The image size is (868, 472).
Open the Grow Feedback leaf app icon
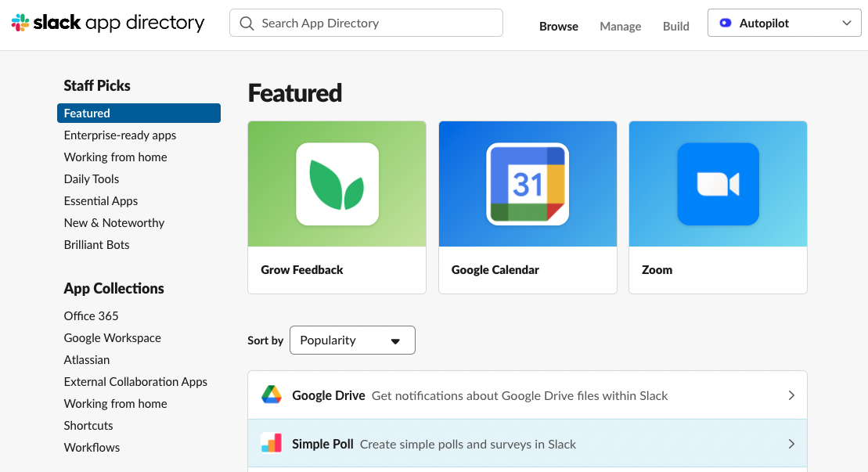click(337, 184)
